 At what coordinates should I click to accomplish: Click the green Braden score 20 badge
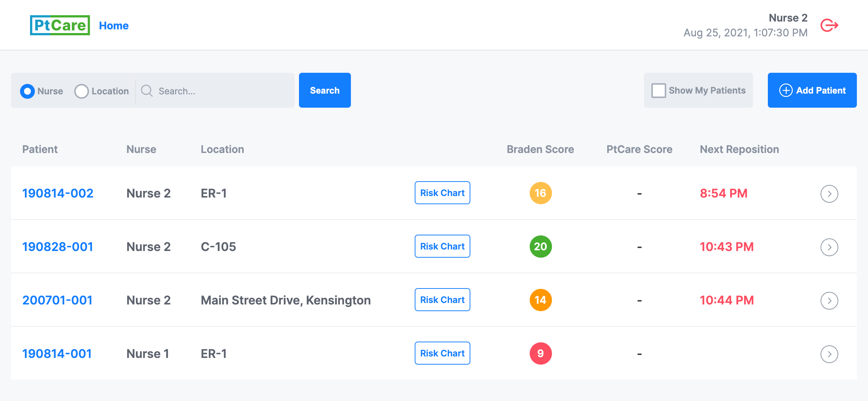[x=540, y=247]
